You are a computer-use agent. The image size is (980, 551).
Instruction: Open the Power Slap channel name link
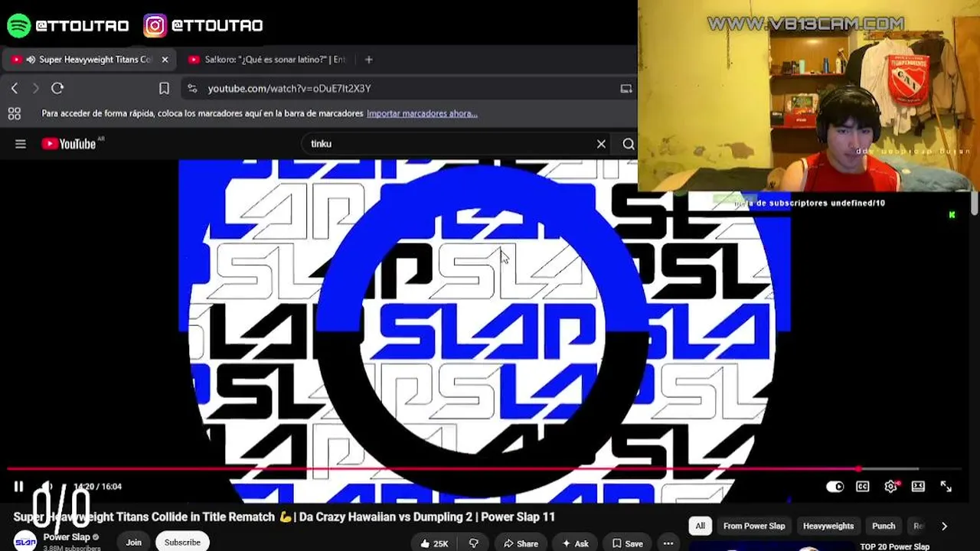tap(67, 537)
